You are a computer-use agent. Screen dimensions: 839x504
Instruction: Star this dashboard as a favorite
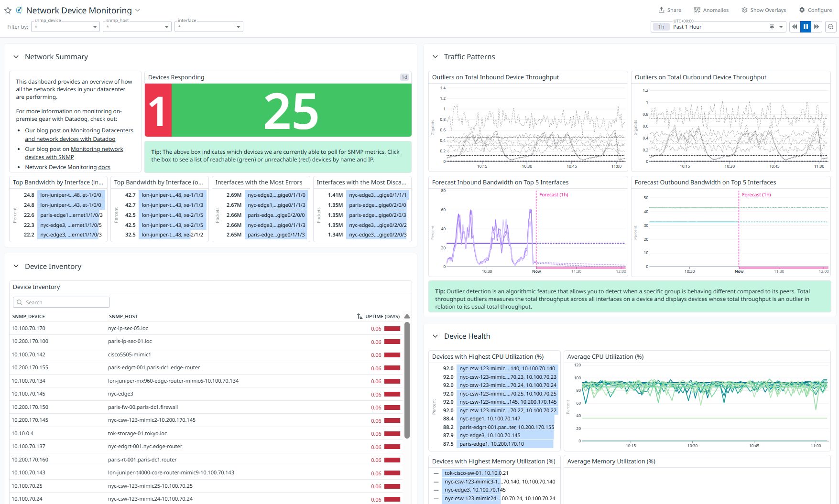coord(8,11)
